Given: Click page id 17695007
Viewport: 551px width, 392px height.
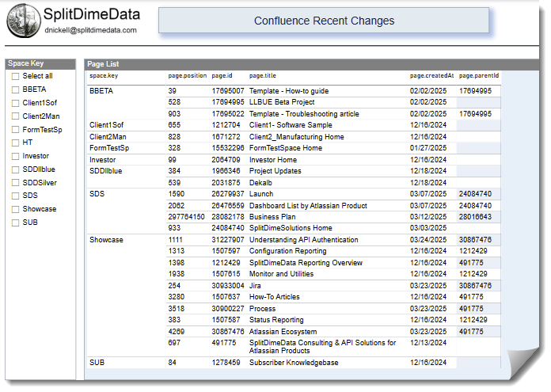Looking at the screenshot, I should [228, 91].
